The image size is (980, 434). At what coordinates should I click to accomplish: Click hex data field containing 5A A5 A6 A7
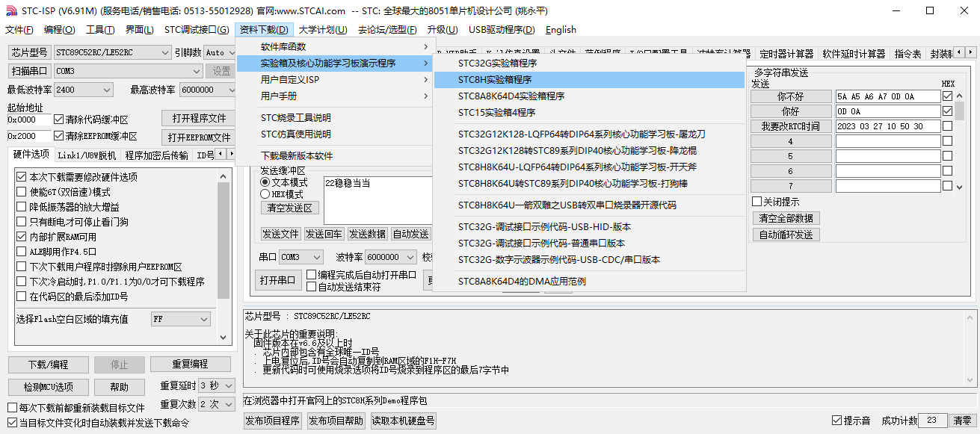coord(887,96)
